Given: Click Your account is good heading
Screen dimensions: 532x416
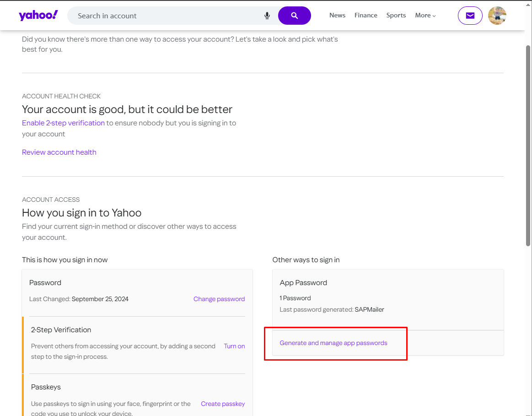Looking at the screenshot, I should (127, 109).
